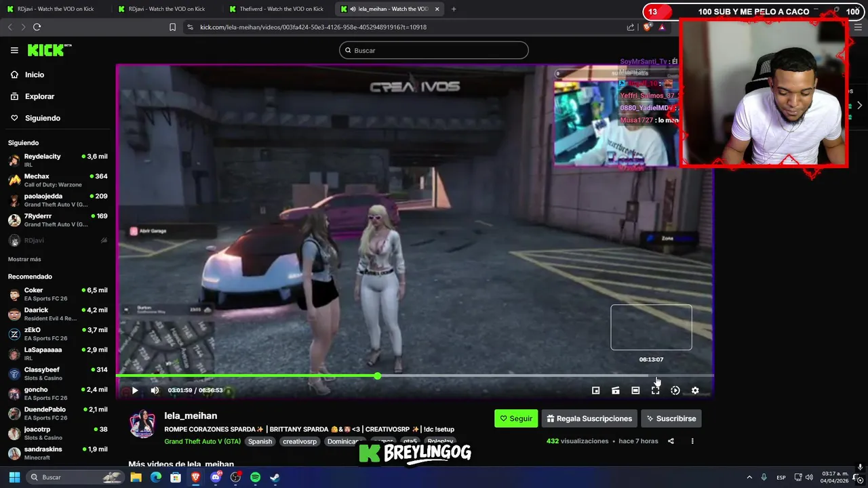Viewport: 868px width, 488px height.
Task: Click Windows taskbar Buscar search box
Action: 76,477
